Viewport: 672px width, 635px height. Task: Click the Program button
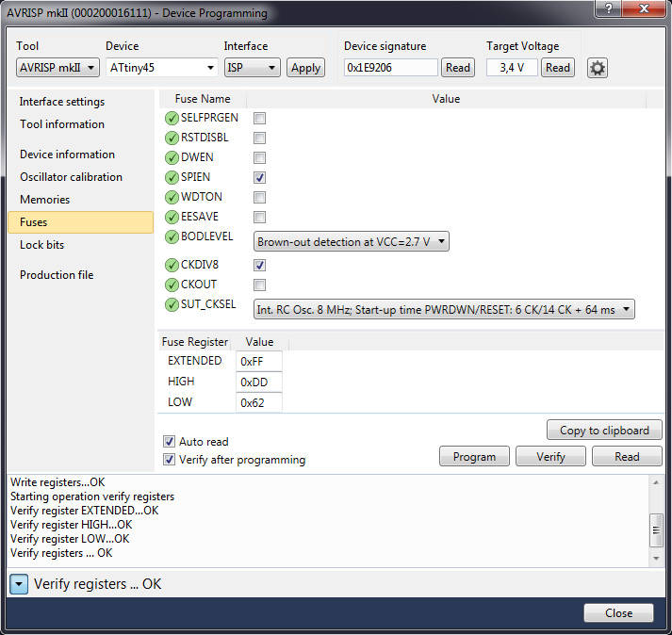click(x=474, y=457)
